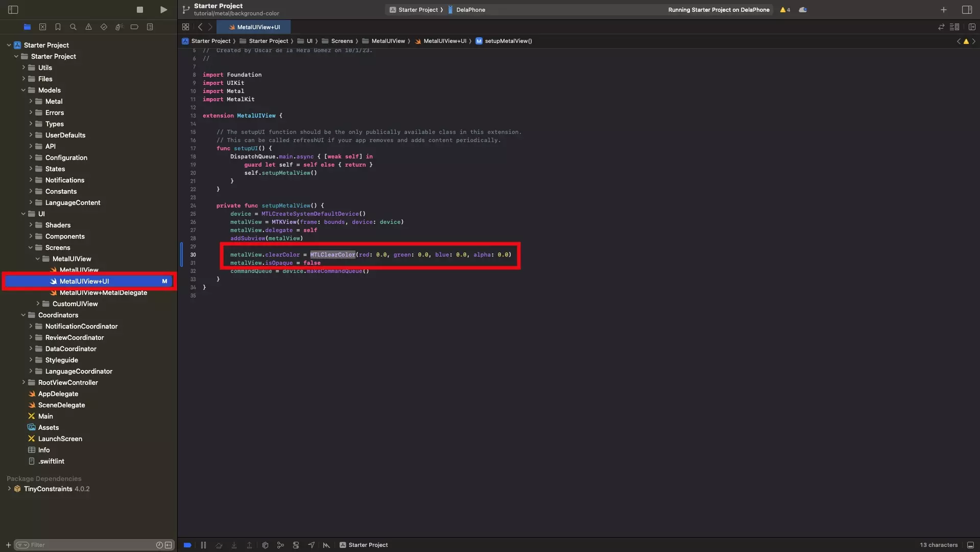Collapse the Coordinators folder

[x=23, y=315]
